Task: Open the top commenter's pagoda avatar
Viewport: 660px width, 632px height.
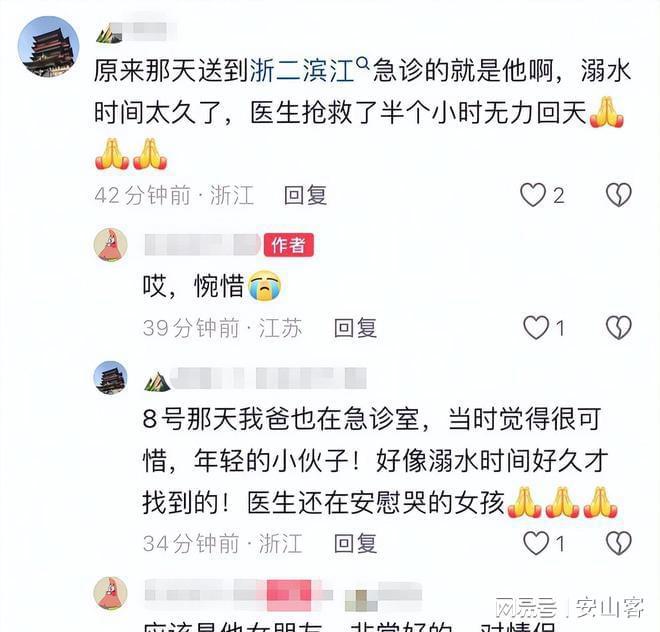Action: tap(48, 46)
